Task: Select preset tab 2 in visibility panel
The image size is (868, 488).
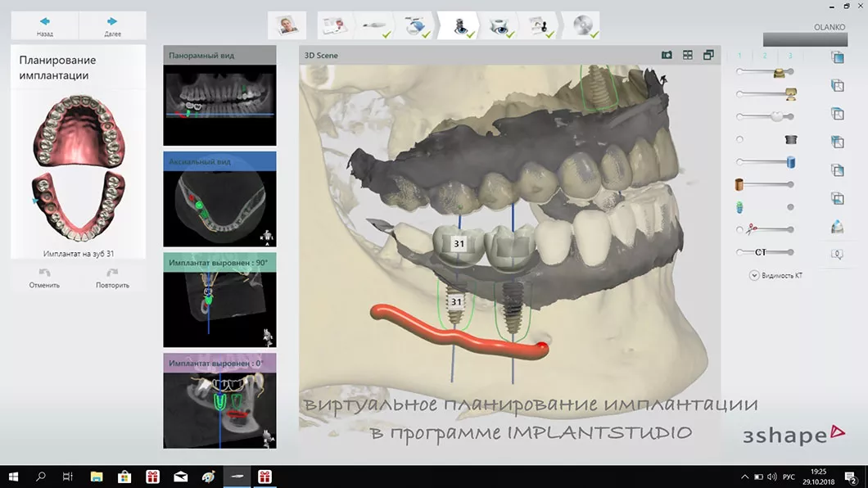Action: [765, 56]
